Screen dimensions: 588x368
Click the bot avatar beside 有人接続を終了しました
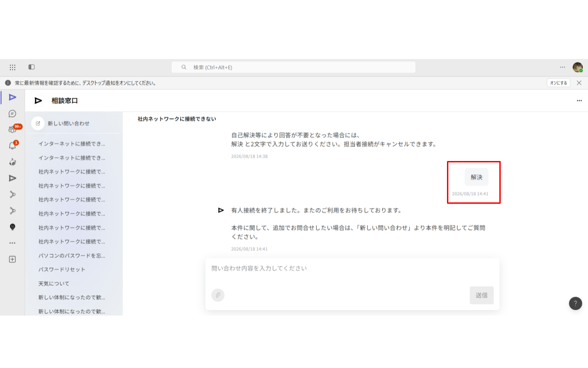[x=221, y=210]
